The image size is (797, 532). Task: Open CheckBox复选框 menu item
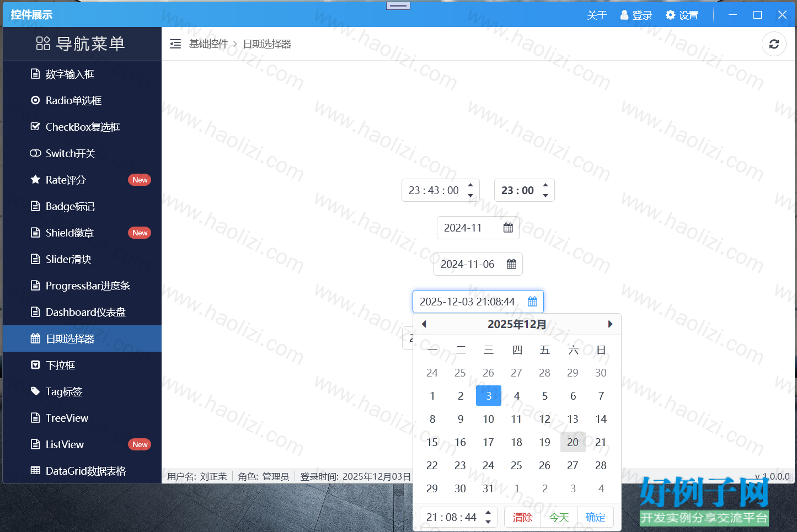[x=82, y=127]
